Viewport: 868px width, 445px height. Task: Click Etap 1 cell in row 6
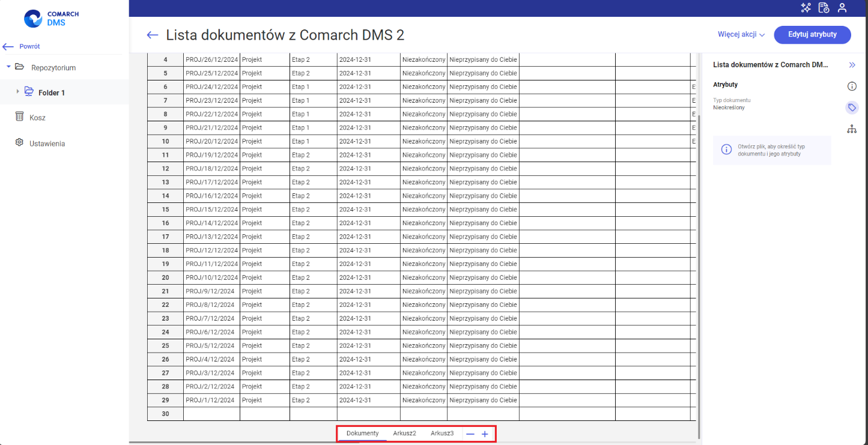(313, 86)
